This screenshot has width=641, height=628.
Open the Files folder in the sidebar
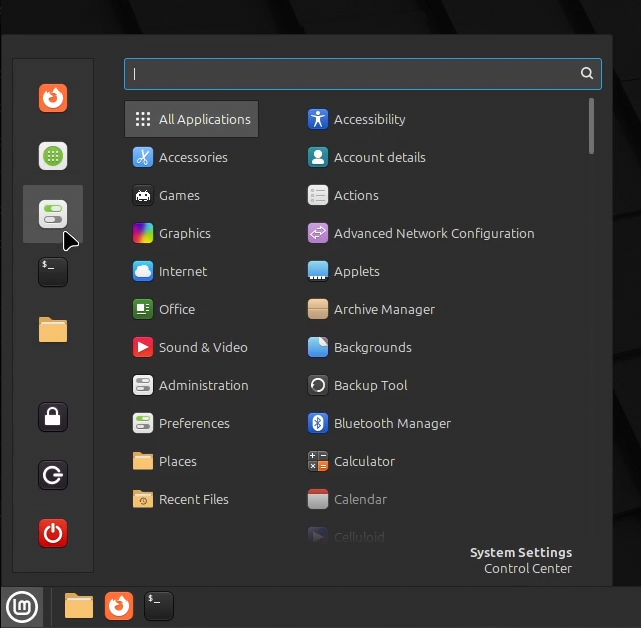coord(53,330)
